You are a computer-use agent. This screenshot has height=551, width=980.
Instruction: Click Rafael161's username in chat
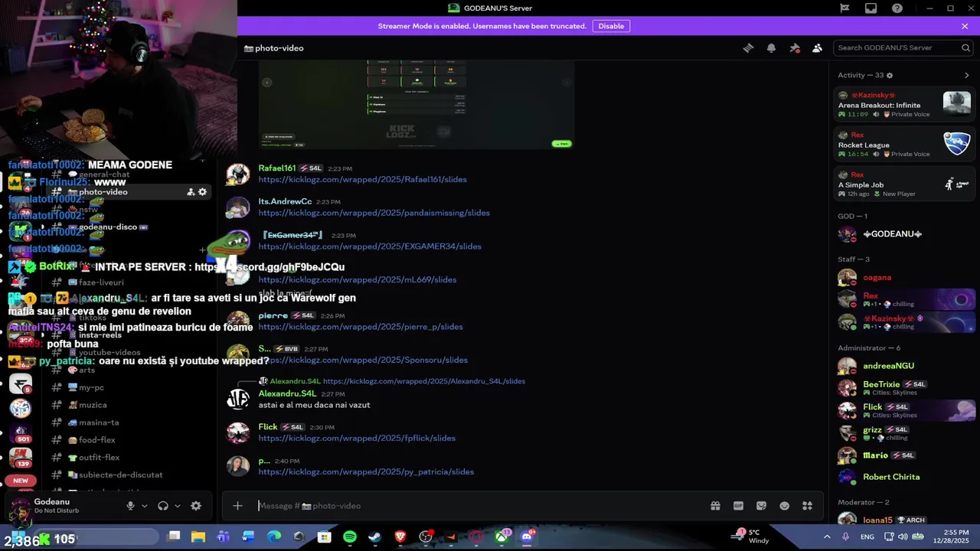[x=277, y=168]
